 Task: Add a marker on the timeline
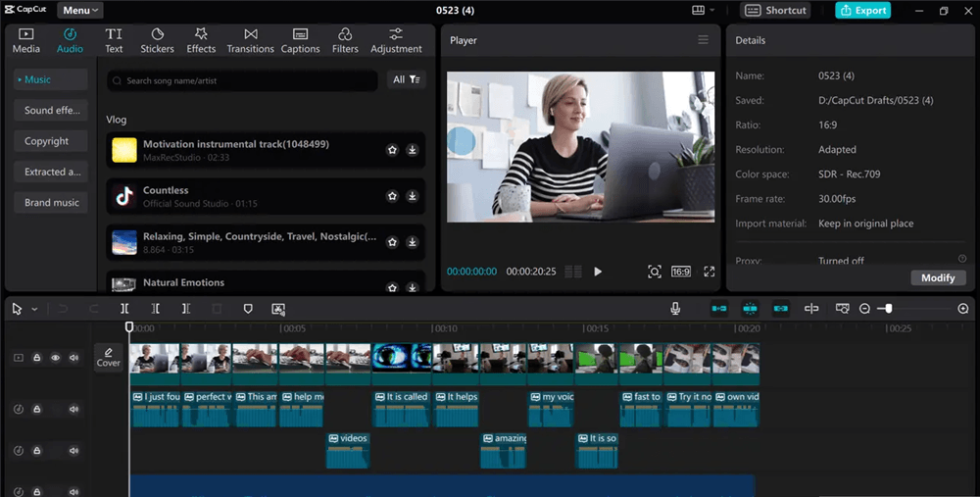coord(248,309)
